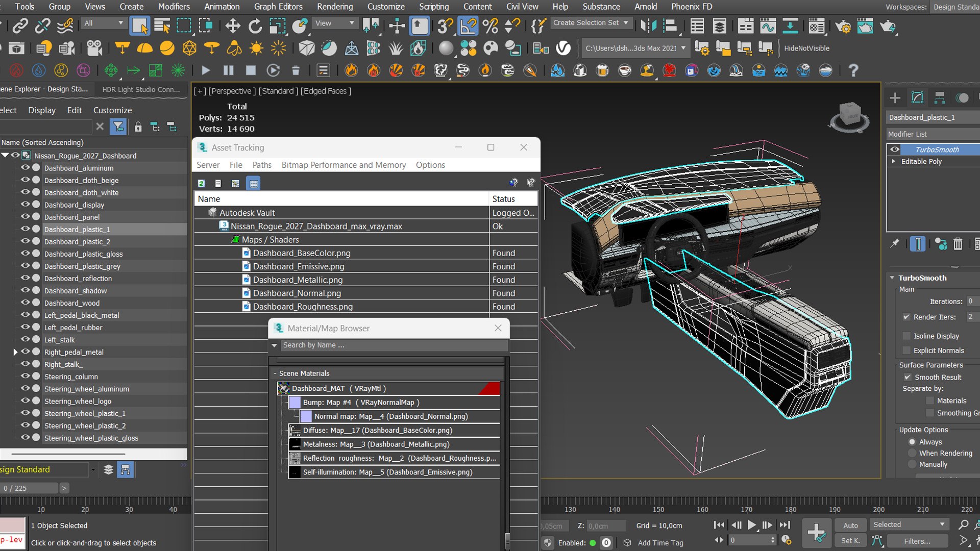
Task: Select the Manually update option
Action: [x=912, y=464]
